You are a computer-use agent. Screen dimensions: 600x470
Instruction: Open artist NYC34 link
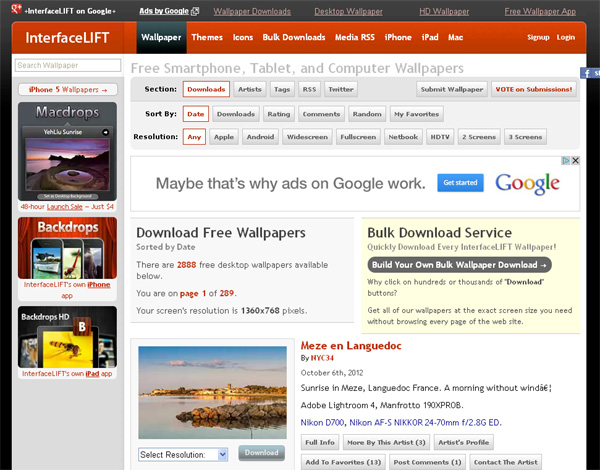click(x=322, y=358)
